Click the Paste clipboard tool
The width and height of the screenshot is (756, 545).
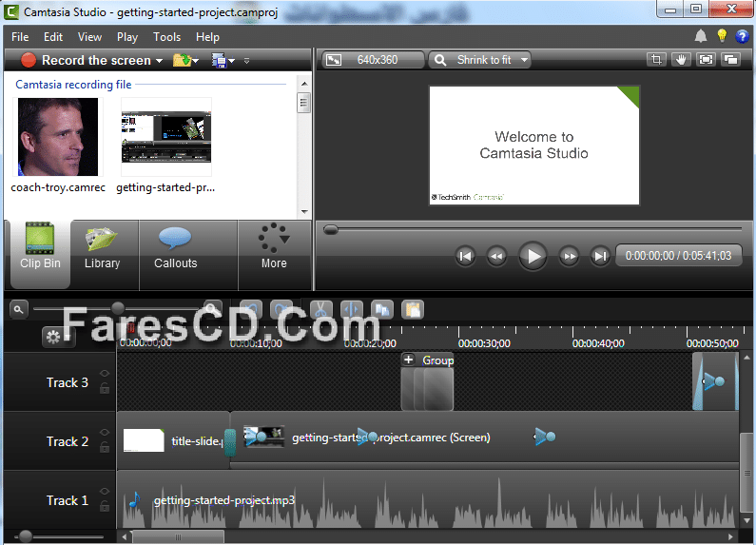pyautogui.click(x=412, y=310)
